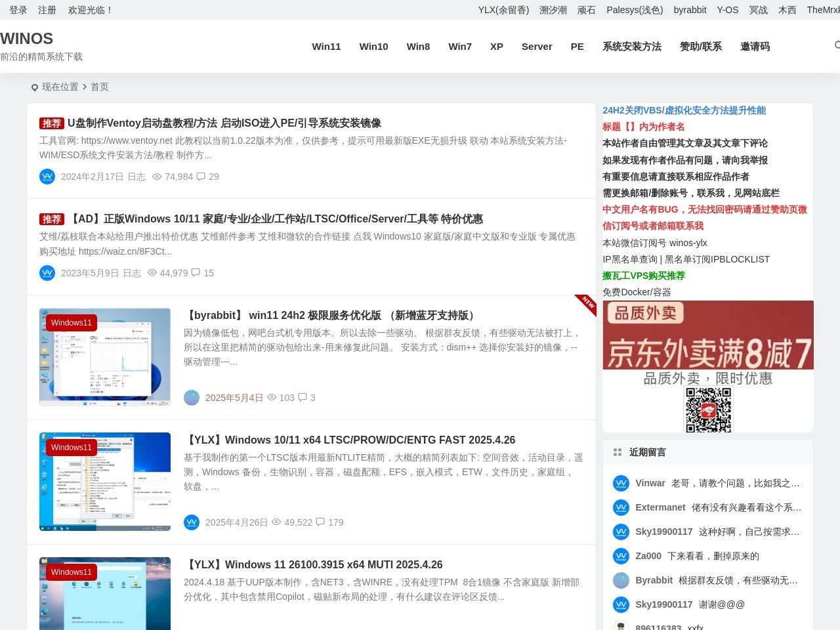The height and width of the screenshot is (630, 840).
Task: Click Windows11 tag on LTSC FAST thumbnail
Action: (72, 448)
